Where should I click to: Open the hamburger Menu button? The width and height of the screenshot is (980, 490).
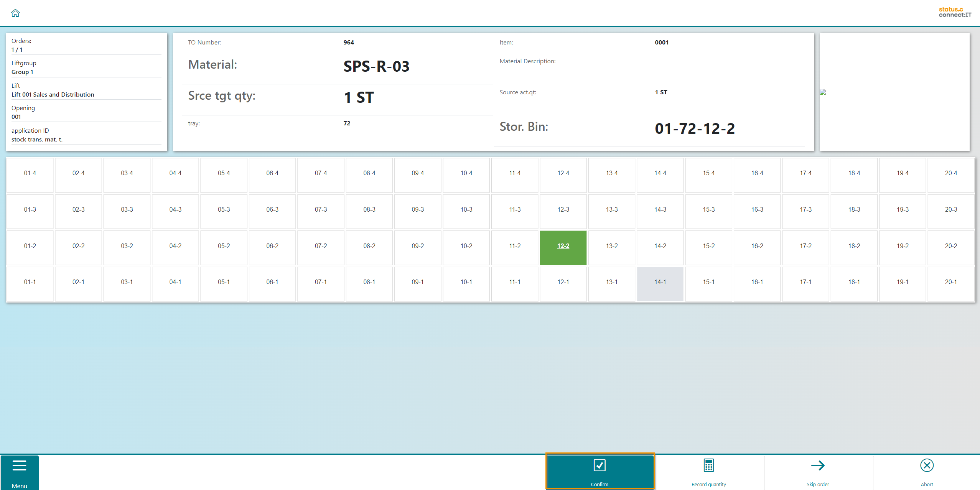tap(20, 472)
